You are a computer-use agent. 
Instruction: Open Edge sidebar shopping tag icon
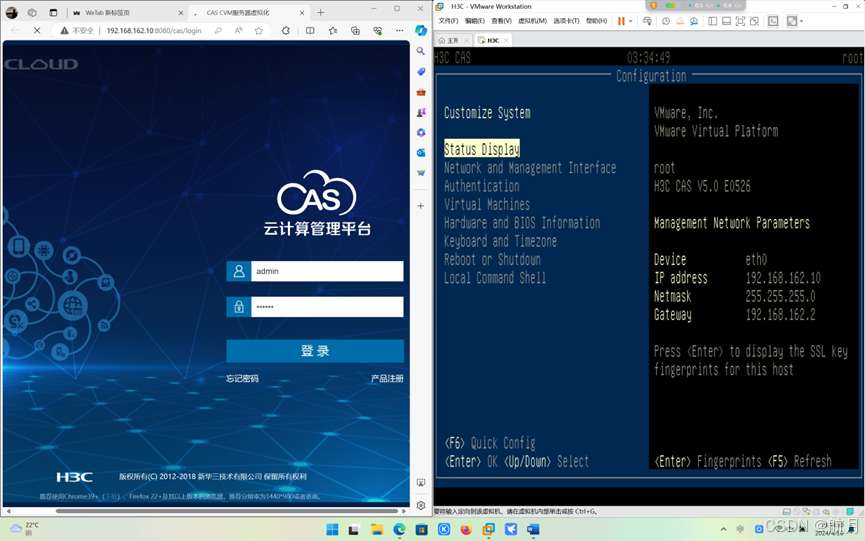pos(421,72)
